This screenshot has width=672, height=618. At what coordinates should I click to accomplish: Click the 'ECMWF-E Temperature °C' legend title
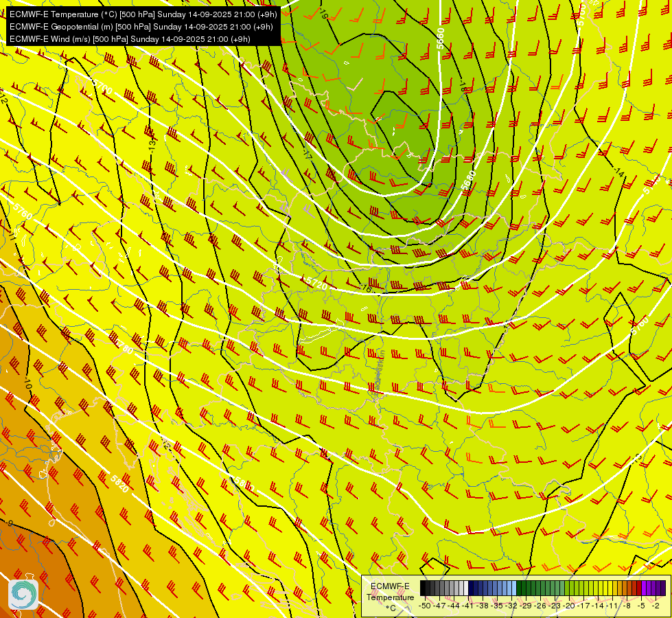tap(390, 597)
